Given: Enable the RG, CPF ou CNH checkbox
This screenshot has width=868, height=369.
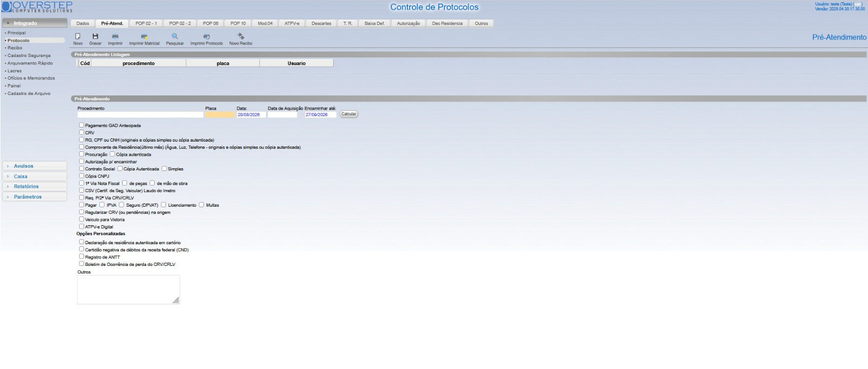Looking at the screenshot, I should point(81,139).
